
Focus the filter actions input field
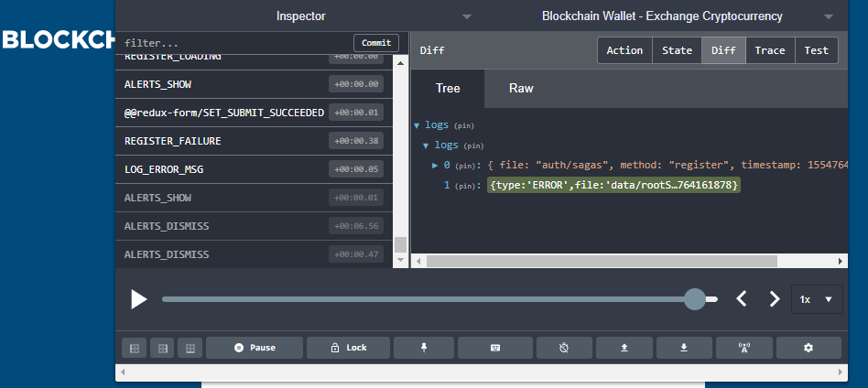point(236,43)
